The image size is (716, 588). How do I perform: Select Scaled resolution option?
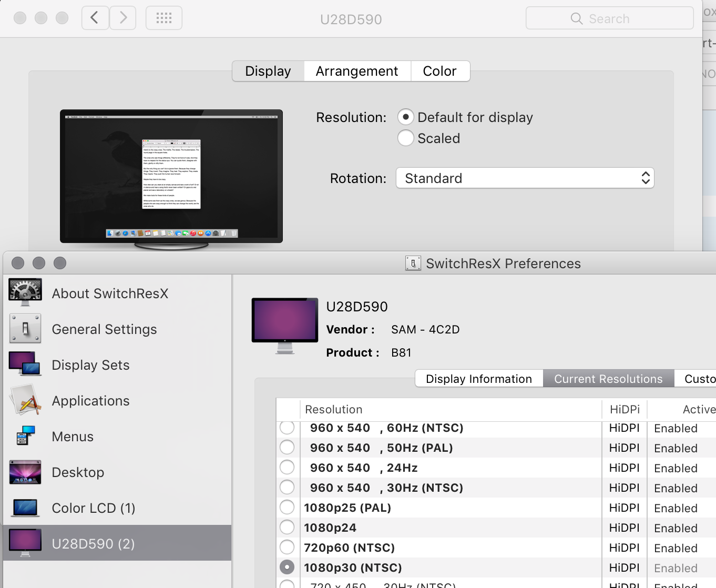pos(406,138)
